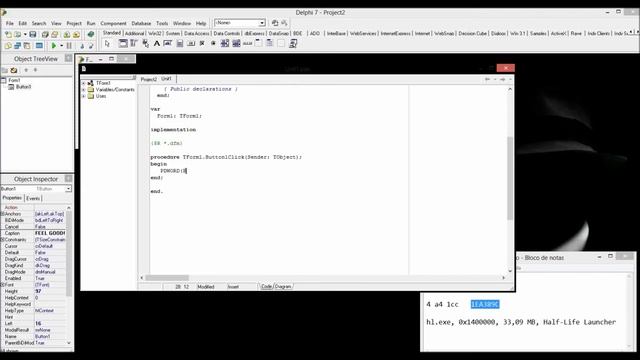Select the CheckBox component icon
This screenshot has height=360, width=640.
coord(202,43)
